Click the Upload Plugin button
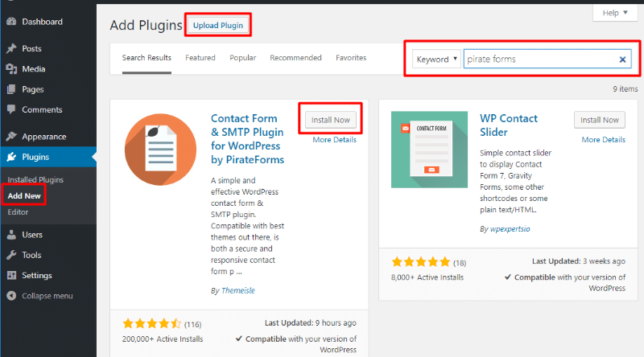Image resolution: width=644 pixels, height=357 pixels. pyautogui.click(x=217, y=26)
